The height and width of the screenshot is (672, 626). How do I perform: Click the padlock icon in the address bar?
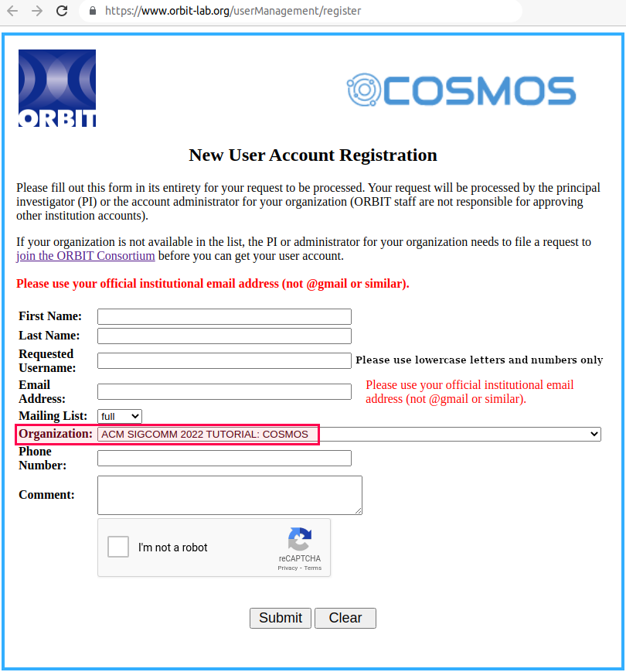(92, 11)
